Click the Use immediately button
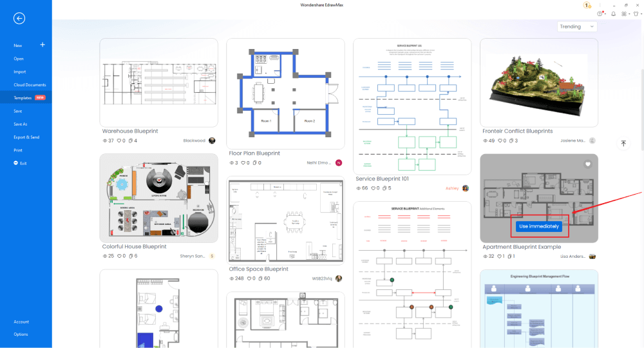Viewport: 644px width, 348px height. (539, 226)
